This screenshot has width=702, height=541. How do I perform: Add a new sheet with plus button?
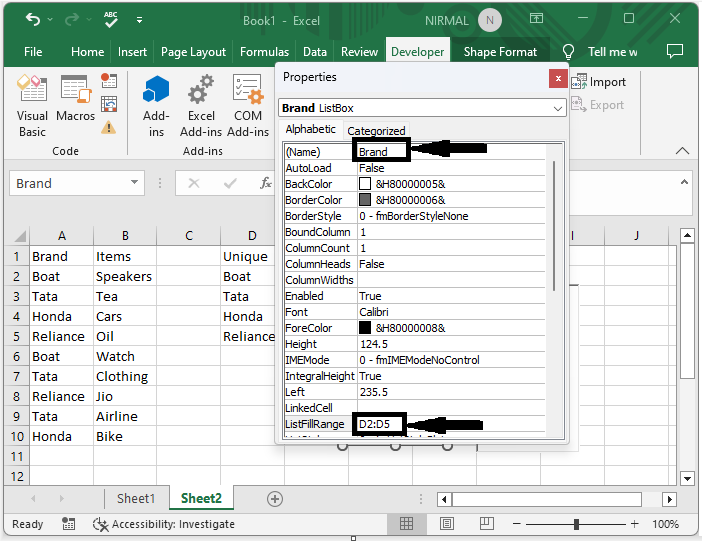[274, 499]
